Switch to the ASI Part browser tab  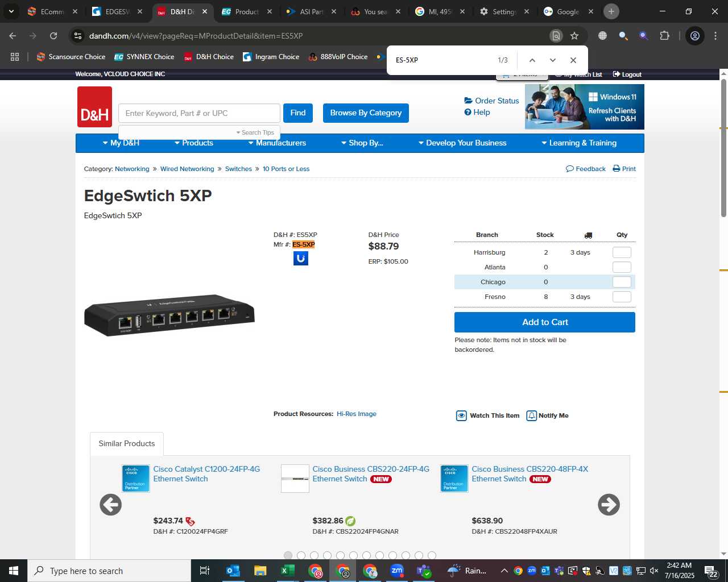312,11
